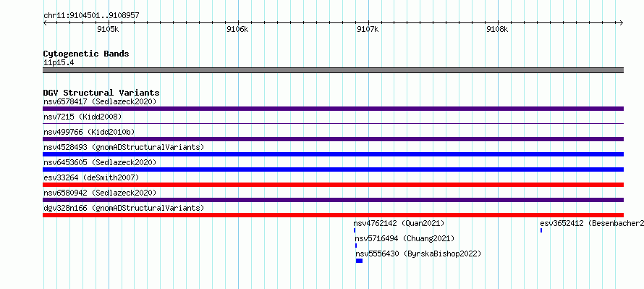Click the small blue mark under nsv5716494

coord(356,246)
